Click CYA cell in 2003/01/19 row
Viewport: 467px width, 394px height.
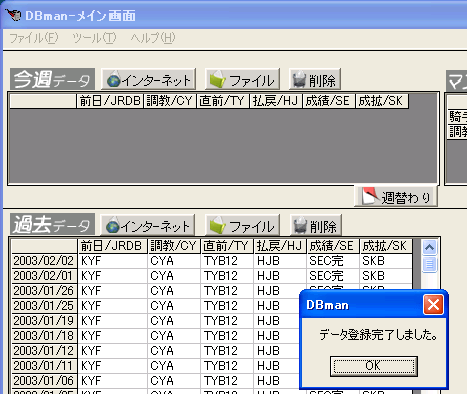coord(174,321)
